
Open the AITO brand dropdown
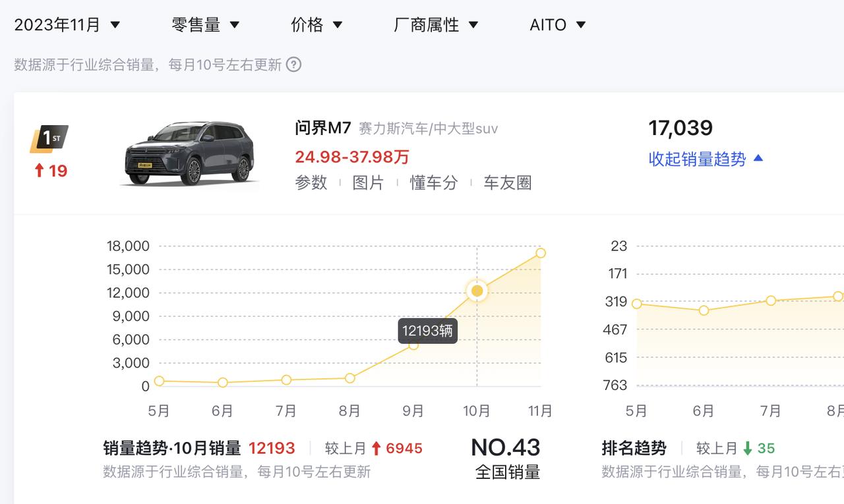(558, 25)
